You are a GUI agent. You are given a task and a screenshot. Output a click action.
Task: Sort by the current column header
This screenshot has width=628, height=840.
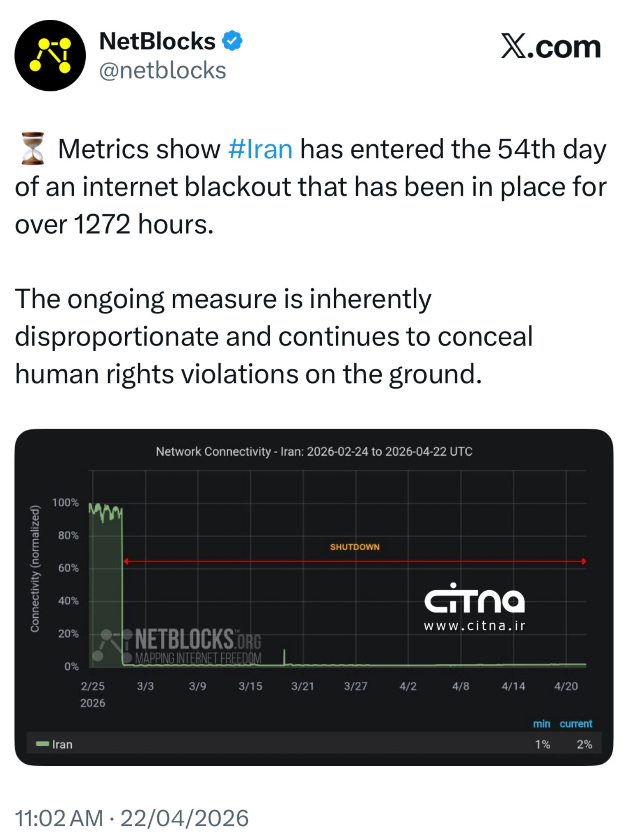(x=575, y=724)
